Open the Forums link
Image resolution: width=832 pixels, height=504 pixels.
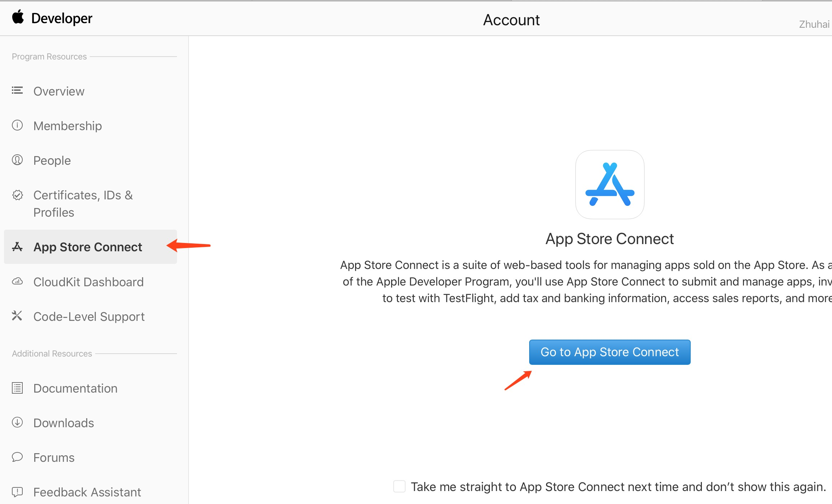coord(54,457)
